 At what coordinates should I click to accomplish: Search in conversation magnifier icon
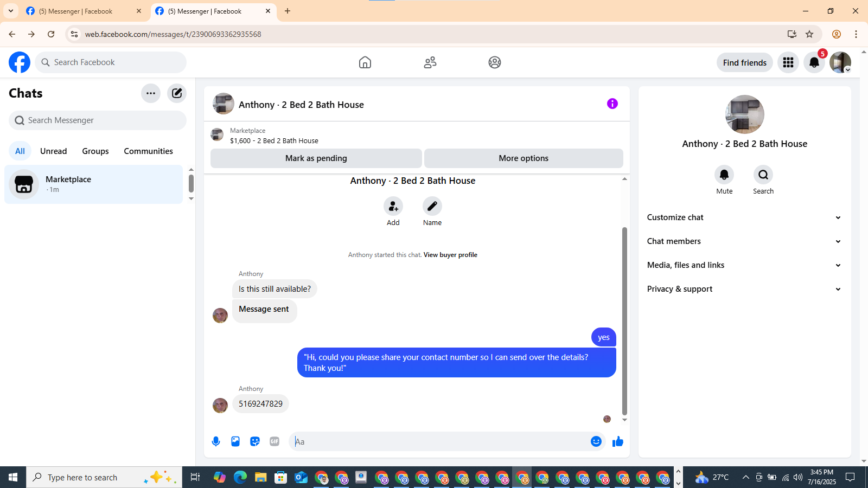pos(763,175)
